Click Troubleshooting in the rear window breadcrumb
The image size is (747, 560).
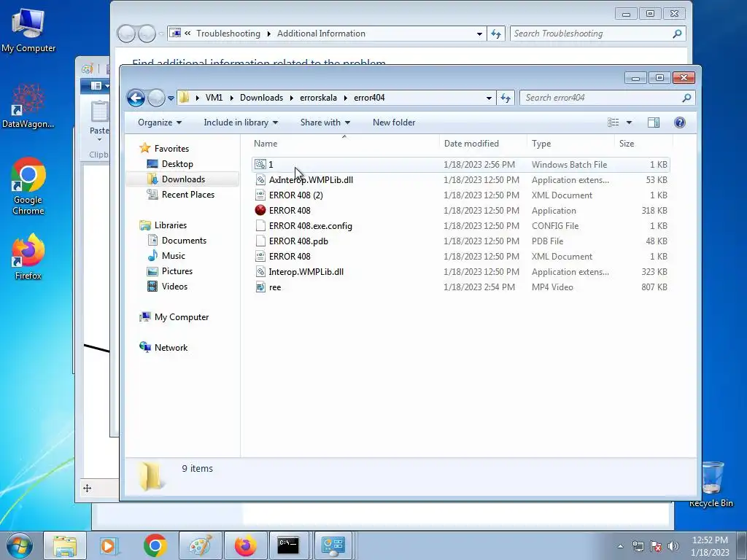coord(228,34)
